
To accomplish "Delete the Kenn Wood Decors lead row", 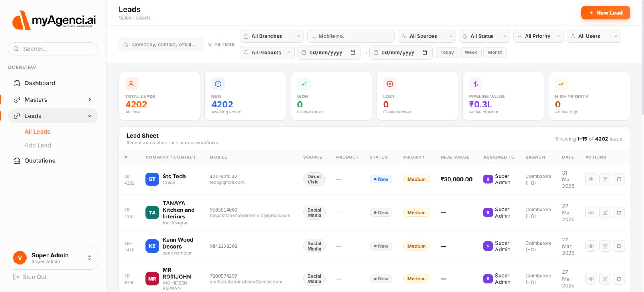I will pos(619,246).
